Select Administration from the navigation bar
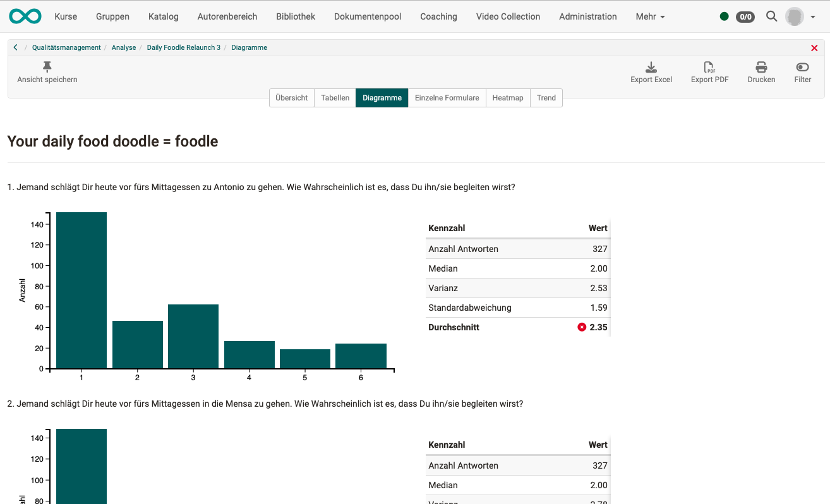The width and height of the screenshot is (830, 504). [587, 16]
